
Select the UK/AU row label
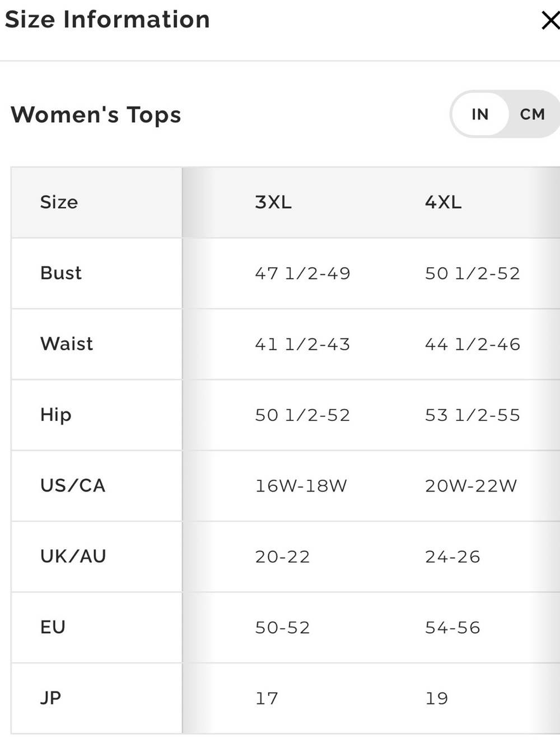pos(73,556)
